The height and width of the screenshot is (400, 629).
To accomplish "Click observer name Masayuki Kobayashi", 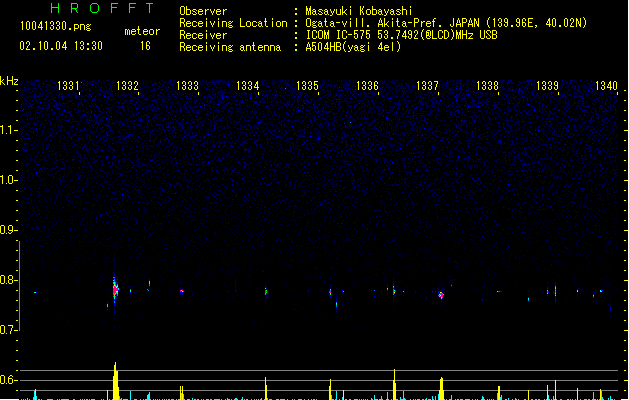I will [x=359, y=11].
